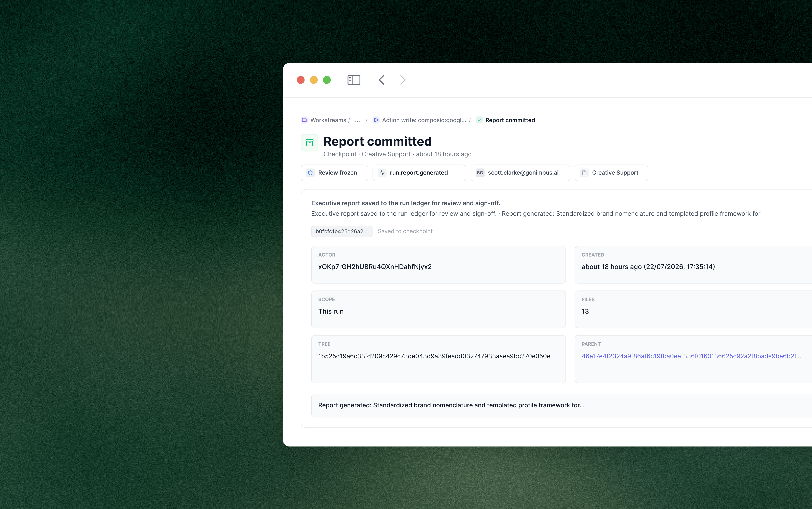Select the actor ID xOKp7rGH2hUBRu4QXnHDahfNjyx2
The image size is (812, 509).
coord(375,267)
